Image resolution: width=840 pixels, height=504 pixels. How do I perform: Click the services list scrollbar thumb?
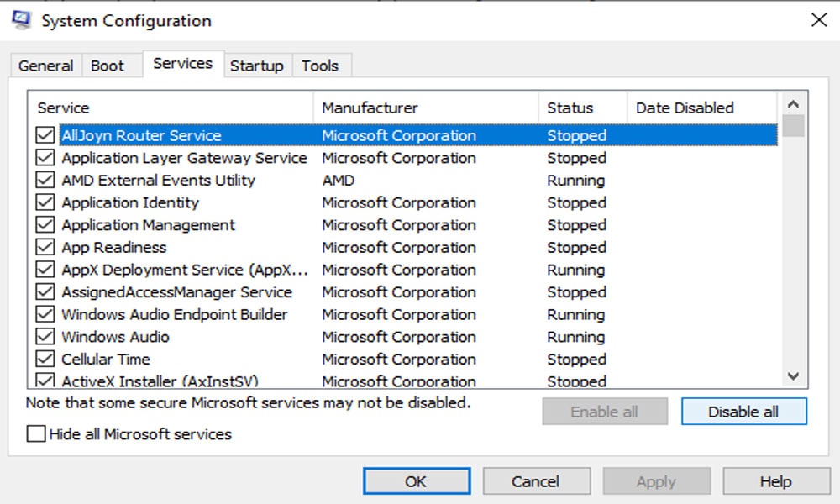794,126
